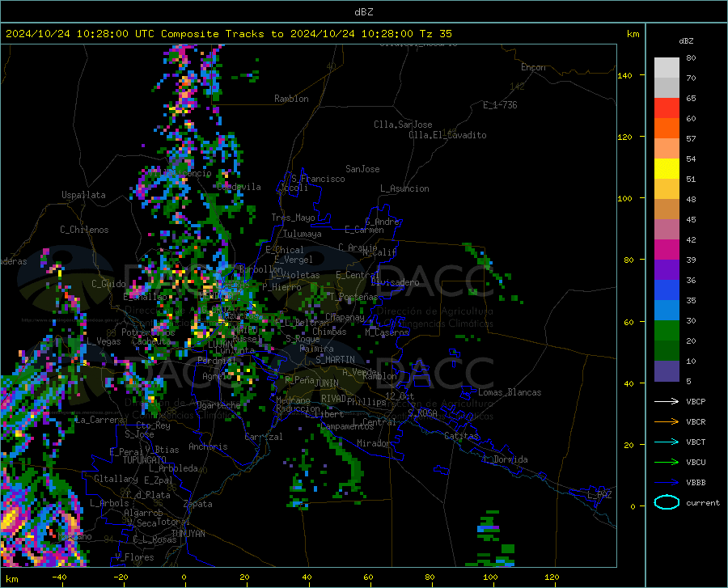Click the Chapanay label
The image size is (728, 588).
[345, 317]
